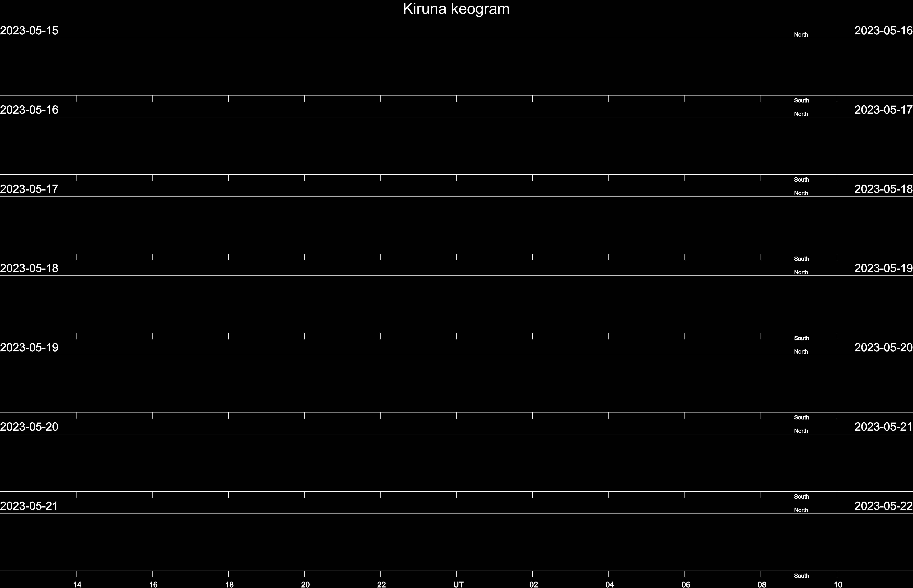
Task: Click 'South' label of row starting 2023-05-17
Action: (802, 259)
